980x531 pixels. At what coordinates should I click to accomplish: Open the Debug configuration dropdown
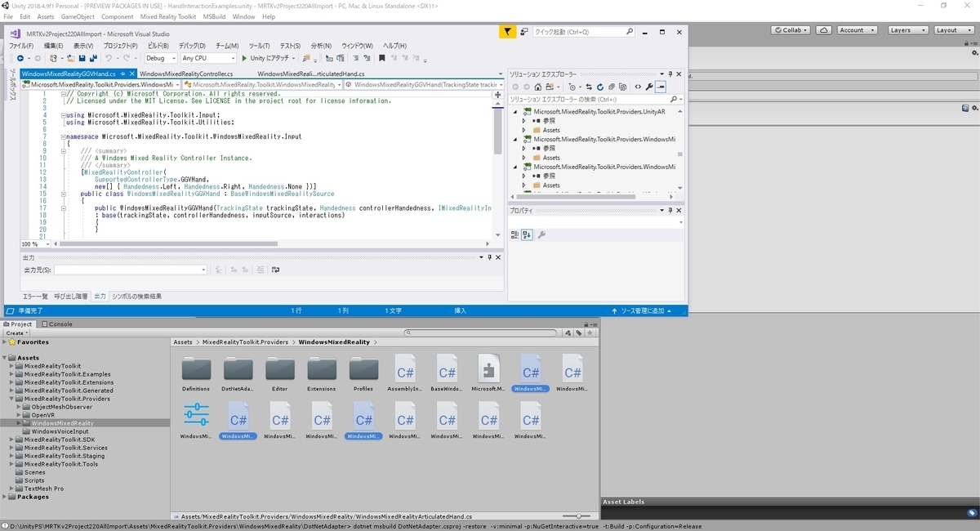coord(160,58)
